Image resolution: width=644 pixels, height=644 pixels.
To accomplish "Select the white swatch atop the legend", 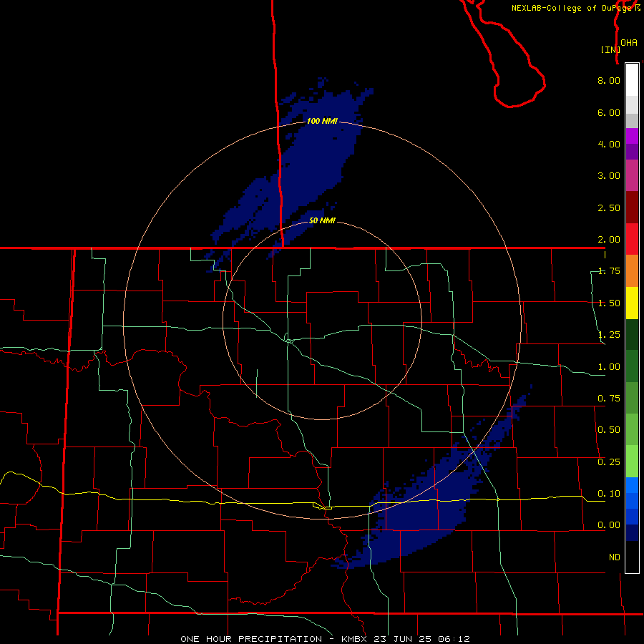I will coord(632,79).
